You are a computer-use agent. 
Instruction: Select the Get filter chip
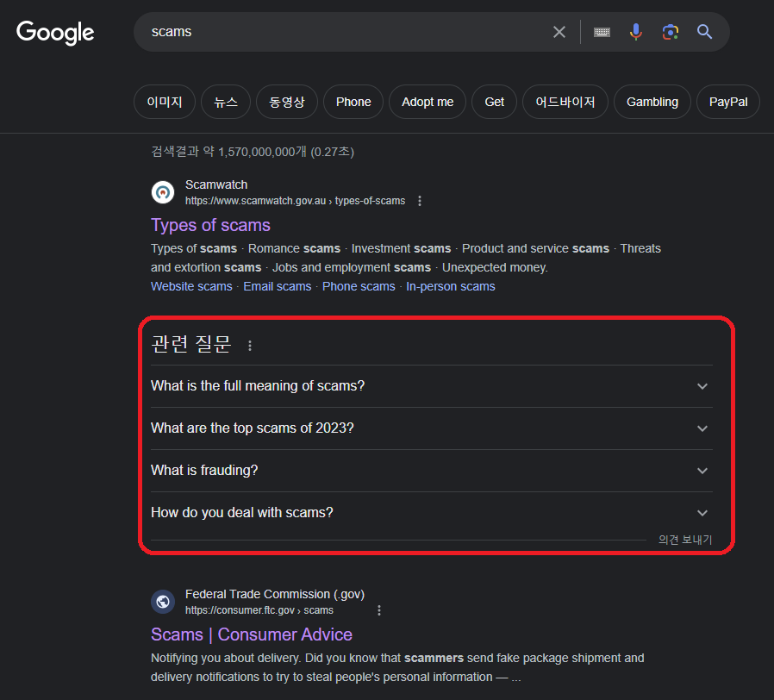coord(494,102)
